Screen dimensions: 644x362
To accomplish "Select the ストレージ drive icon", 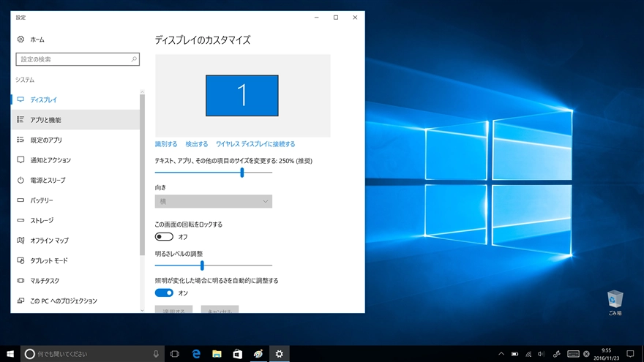I will 20,220.
